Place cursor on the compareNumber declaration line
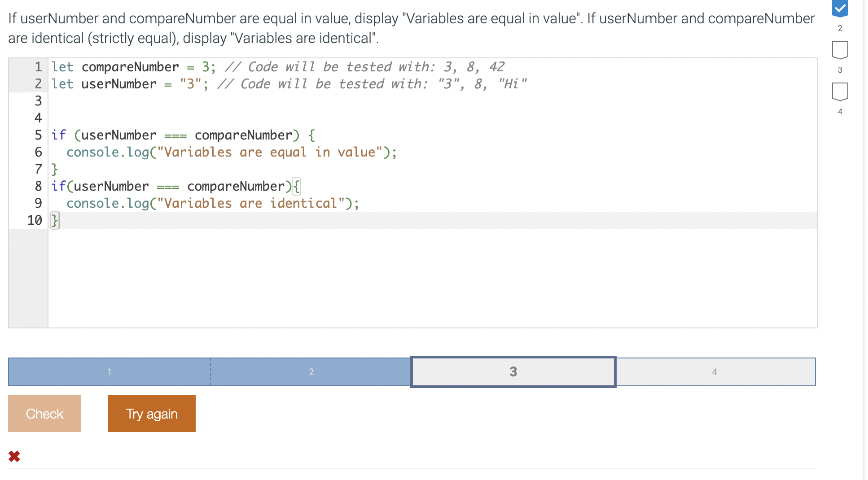 tap(130, 66)
